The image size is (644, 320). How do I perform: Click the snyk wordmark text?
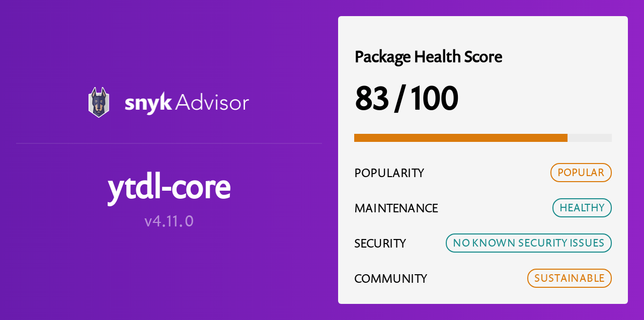coord(148,103)
